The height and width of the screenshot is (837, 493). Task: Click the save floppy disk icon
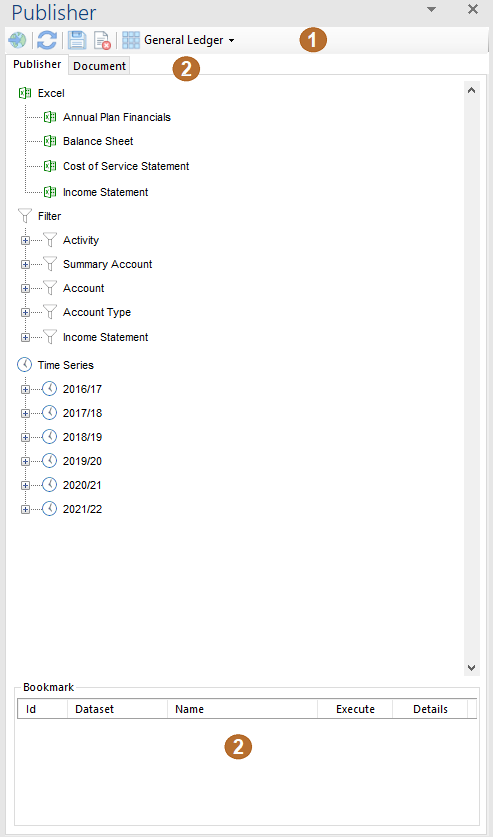[x=76, y=40]
